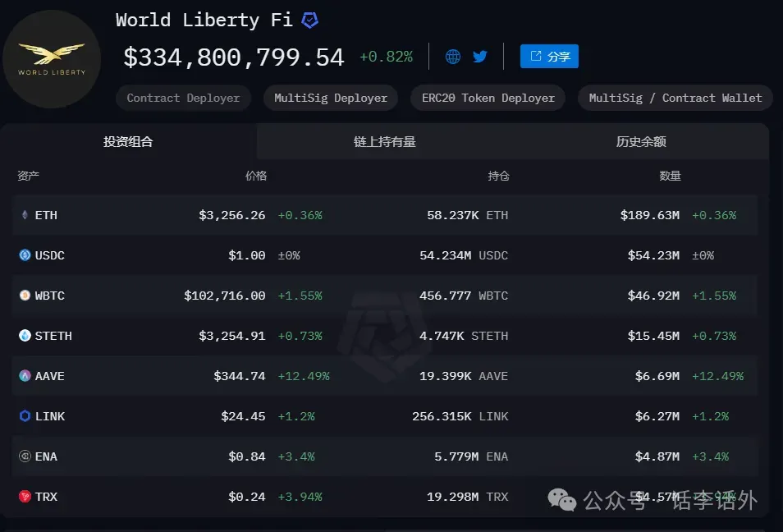This screenshot has height=532, width=783.
Task: Click the STETH token icon
Action: click(25, 335)
